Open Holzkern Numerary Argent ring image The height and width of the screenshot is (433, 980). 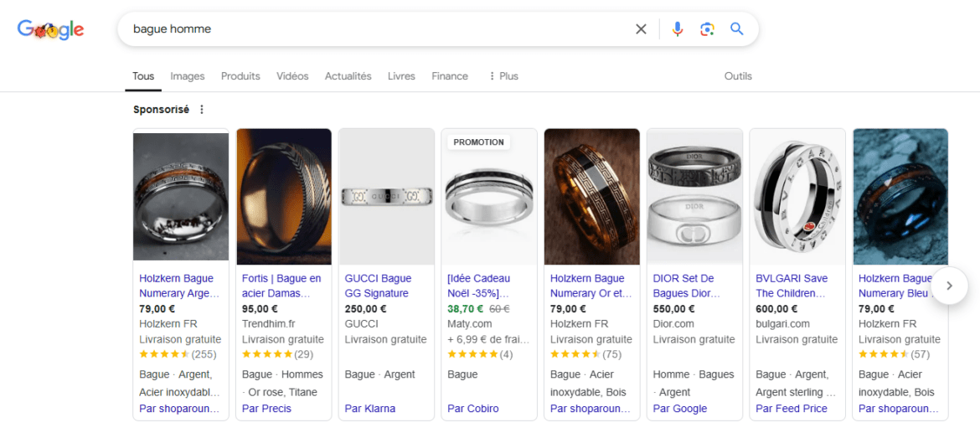pos(181,197)
